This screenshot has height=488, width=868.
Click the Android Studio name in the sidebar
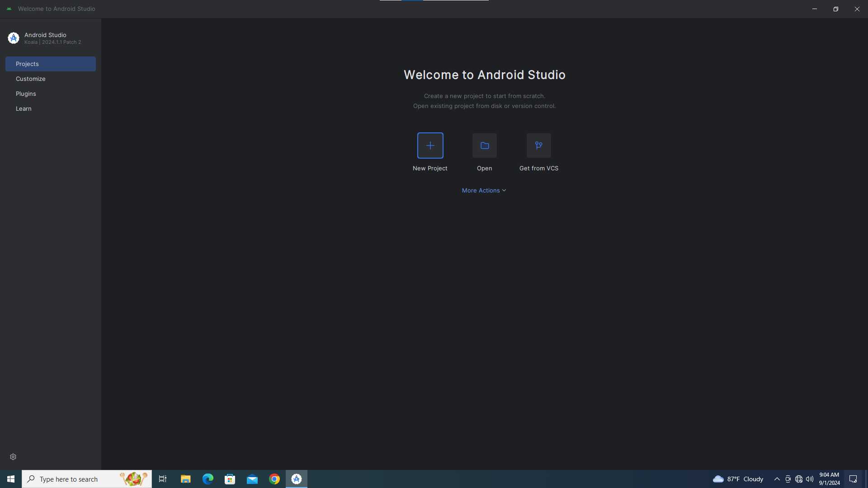[x=45, y=35]
